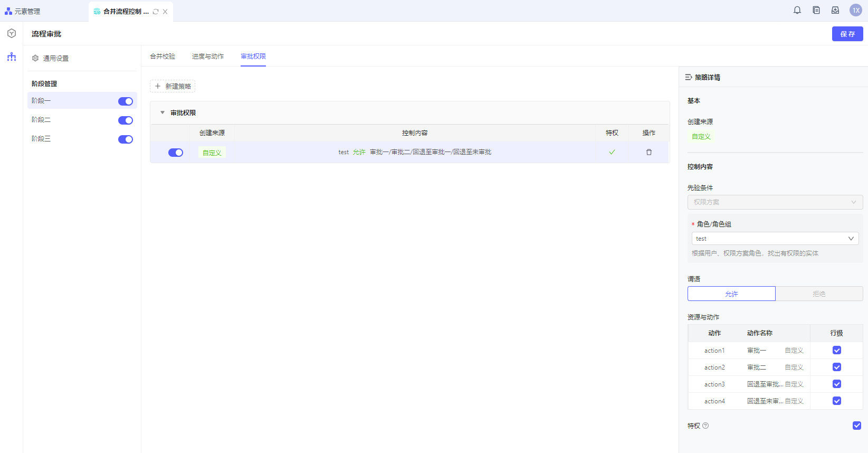Refresh the 合并流程控制 tab
The height and width of the screenshot is (453, 868).
[156, 12]
